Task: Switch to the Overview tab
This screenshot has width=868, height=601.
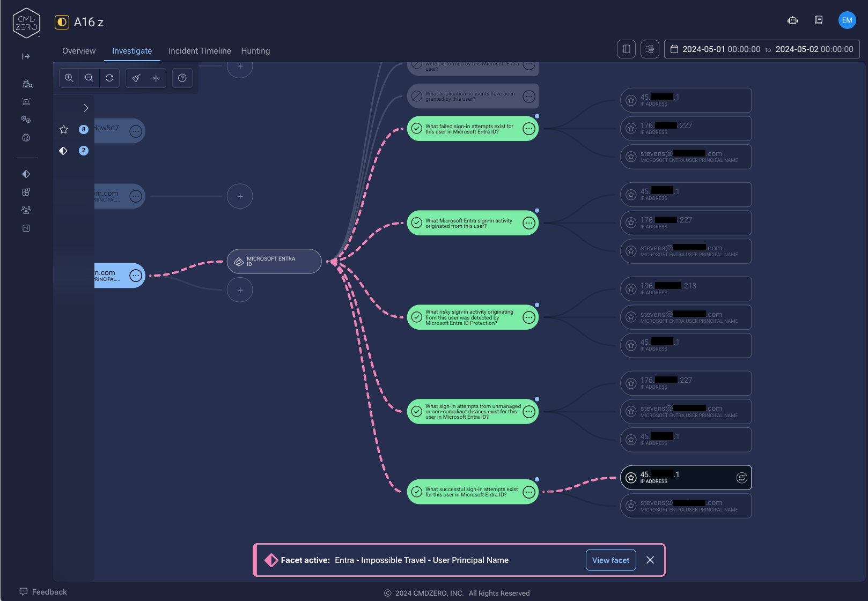Action: 79,51
